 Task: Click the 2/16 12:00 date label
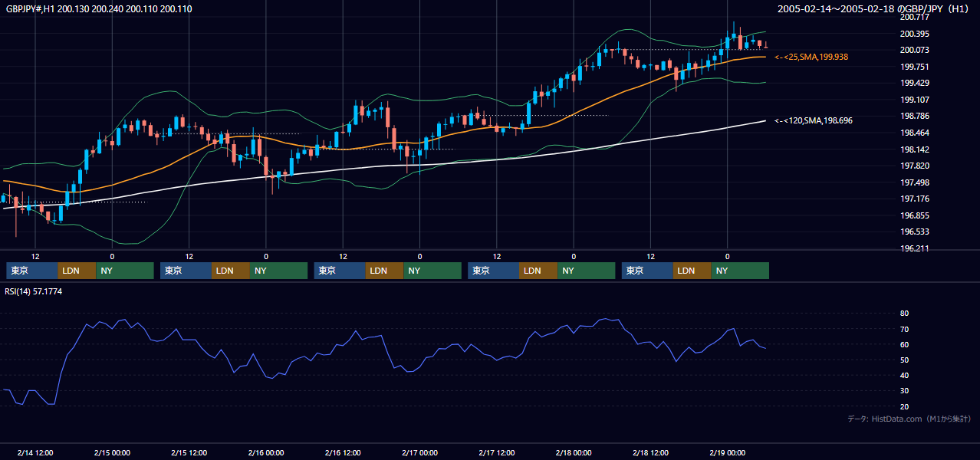tap(343, 452)
